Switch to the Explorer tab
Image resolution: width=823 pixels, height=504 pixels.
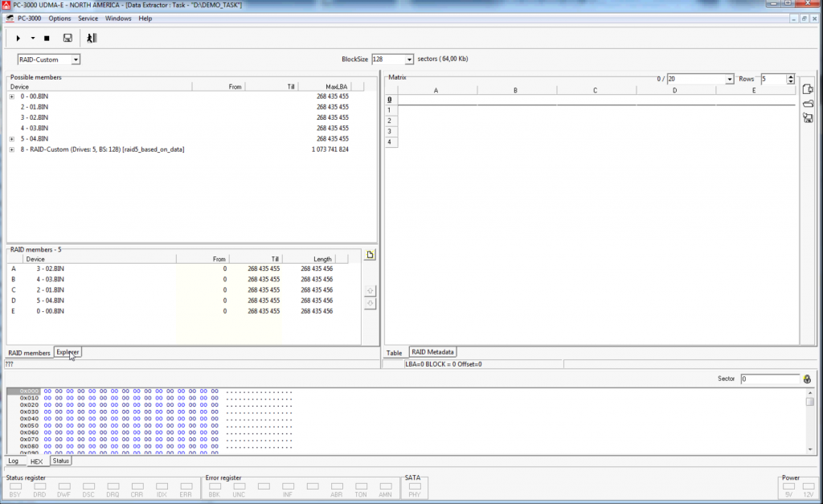tap(68, 352)
